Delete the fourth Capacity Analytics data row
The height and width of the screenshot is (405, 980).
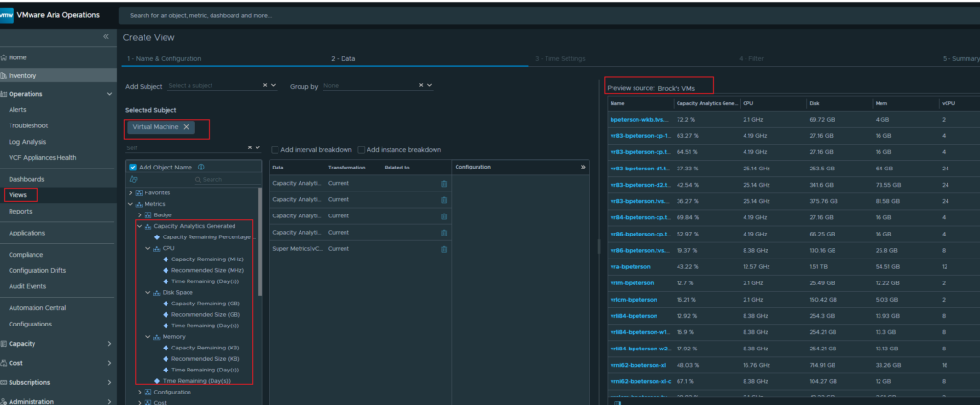(444, 233)
